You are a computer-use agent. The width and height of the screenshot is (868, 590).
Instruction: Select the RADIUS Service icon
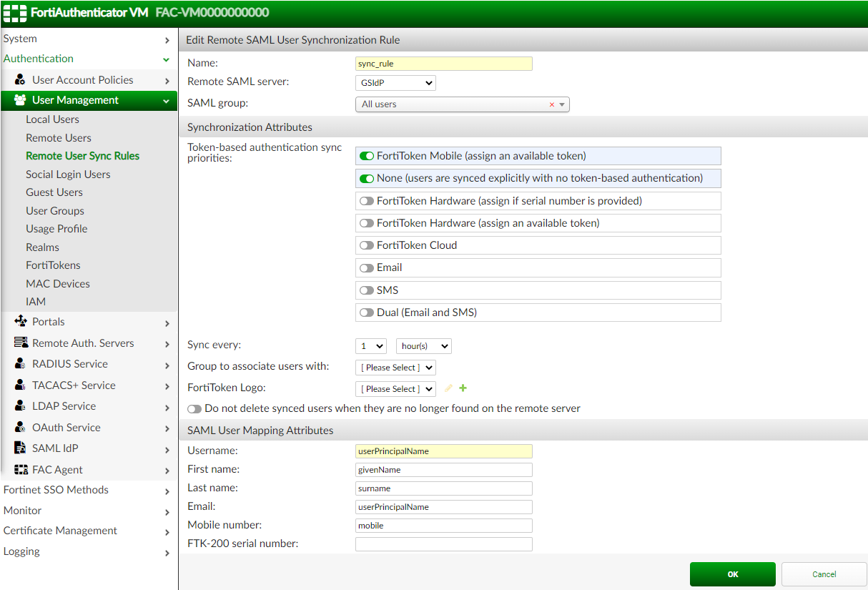tap(19, 363)
